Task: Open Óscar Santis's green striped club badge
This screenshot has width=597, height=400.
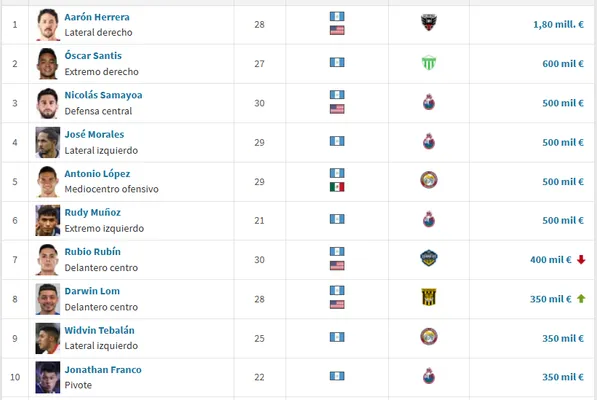Action: 429,63
